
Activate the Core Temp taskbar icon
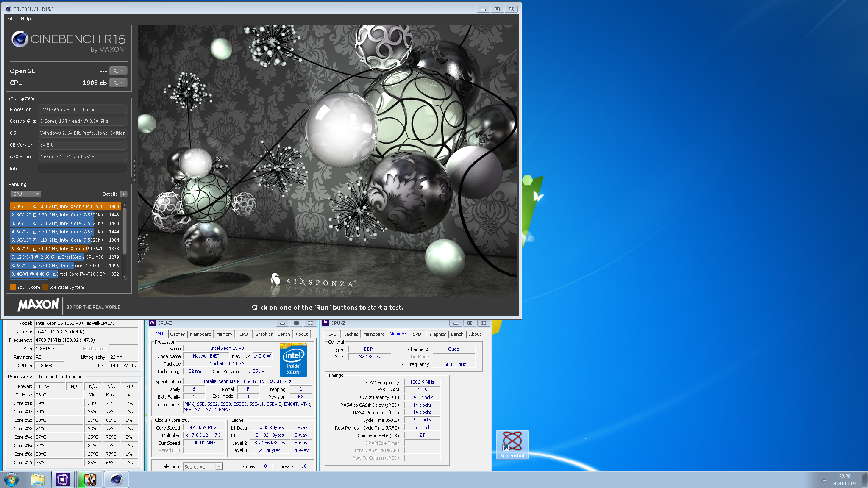(90, 480)
